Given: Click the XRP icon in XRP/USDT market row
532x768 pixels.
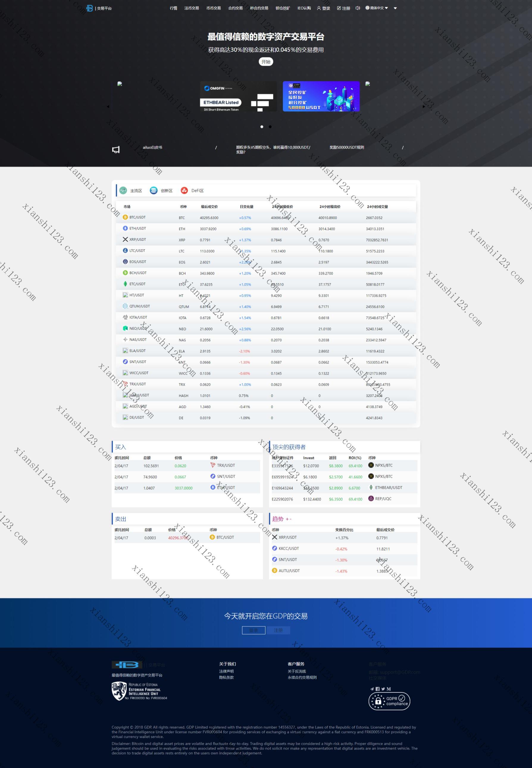Looking at the screenshot, I should pyautogui.click(x=125, y=239).
